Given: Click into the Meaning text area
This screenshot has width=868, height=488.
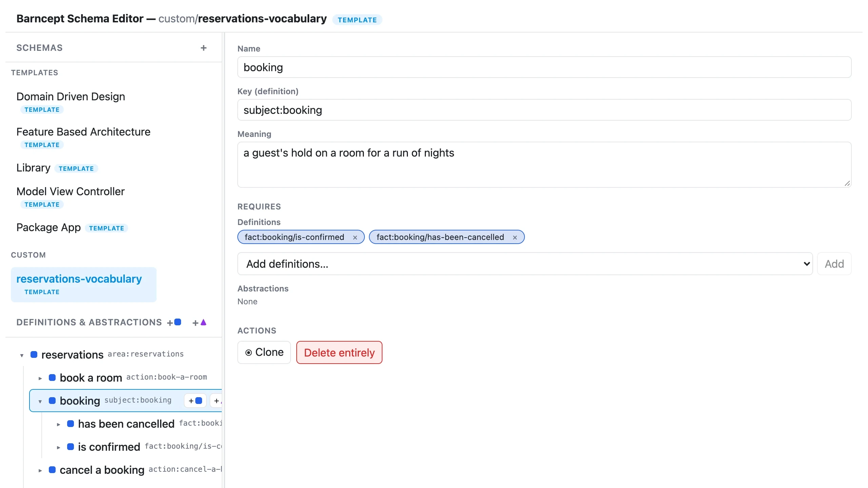Looking at the screenshot, I should [x=544, y=165].
